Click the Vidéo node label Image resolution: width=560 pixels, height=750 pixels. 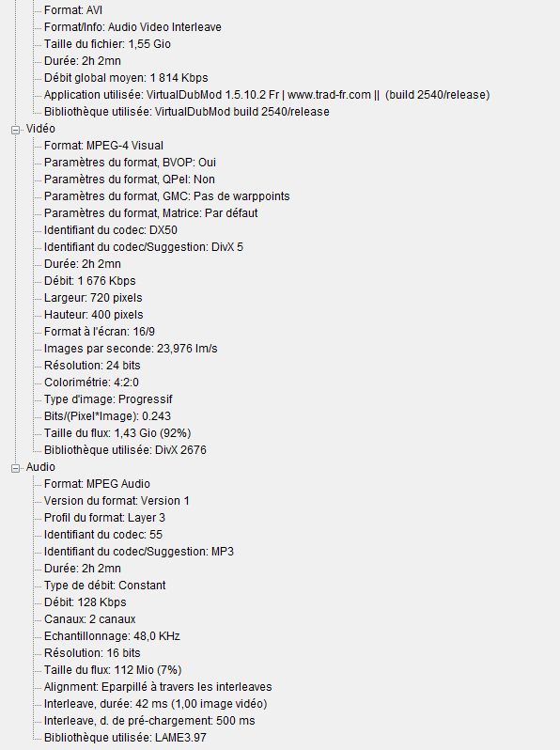(40, 129)
